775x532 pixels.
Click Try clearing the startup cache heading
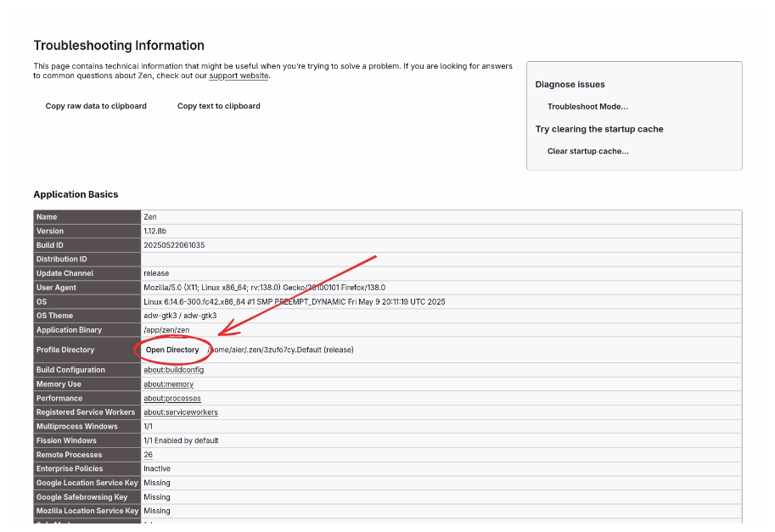coord(599,129)
